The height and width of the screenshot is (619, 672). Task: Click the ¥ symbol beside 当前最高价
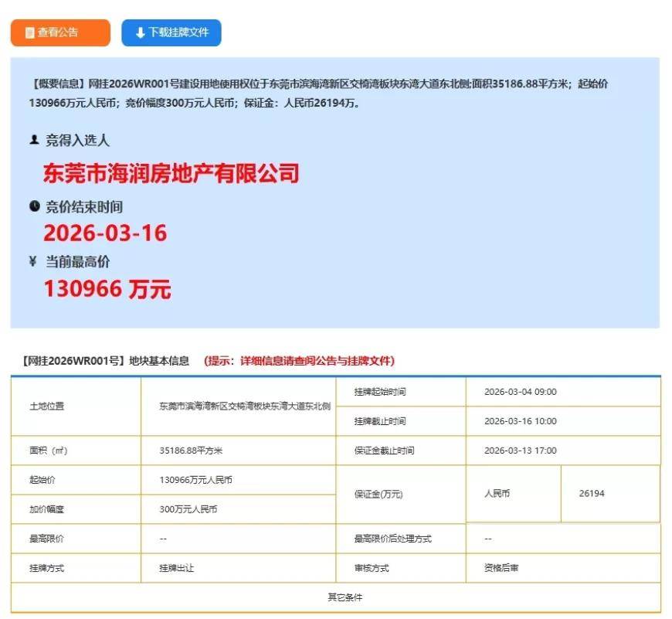coord(32,262)
